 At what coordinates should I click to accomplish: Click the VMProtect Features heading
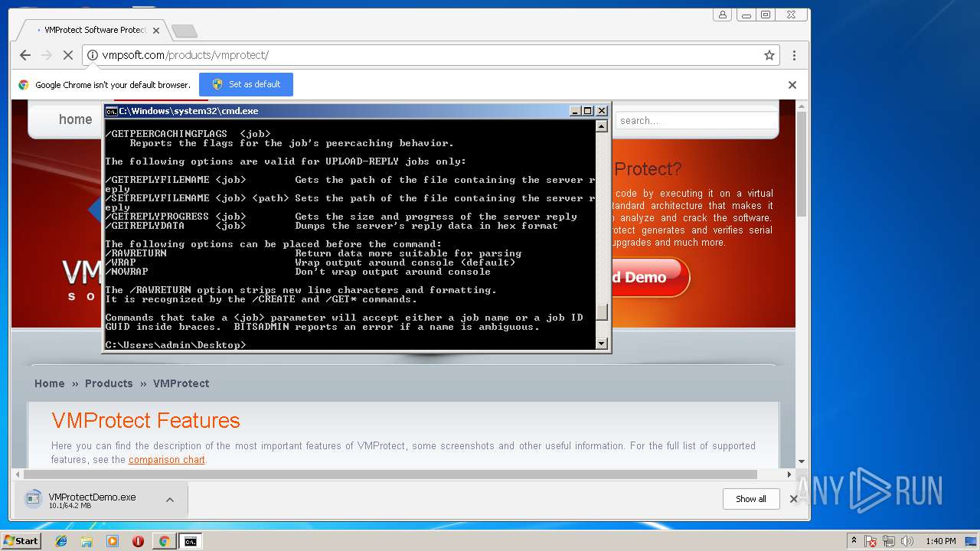[x=146, y=420]
